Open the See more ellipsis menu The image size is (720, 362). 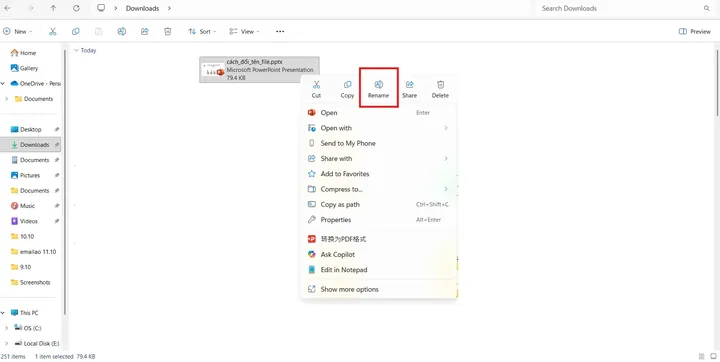(280, 31)
